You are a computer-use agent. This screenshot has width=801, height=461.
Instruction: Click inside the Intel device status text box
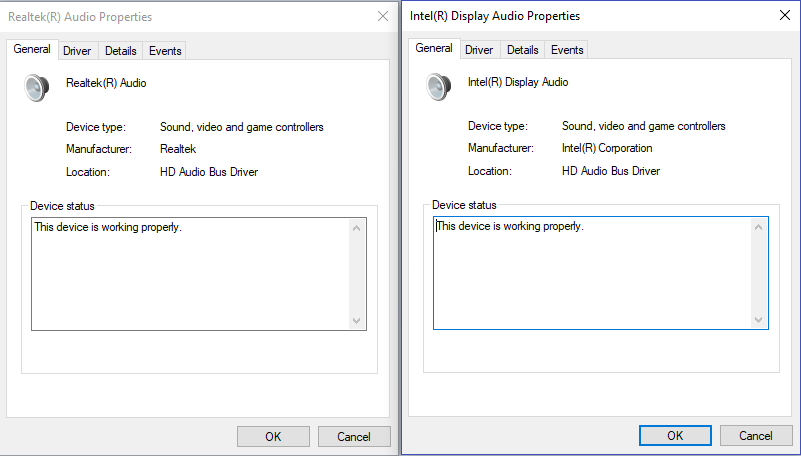click(x=592, y=272)
